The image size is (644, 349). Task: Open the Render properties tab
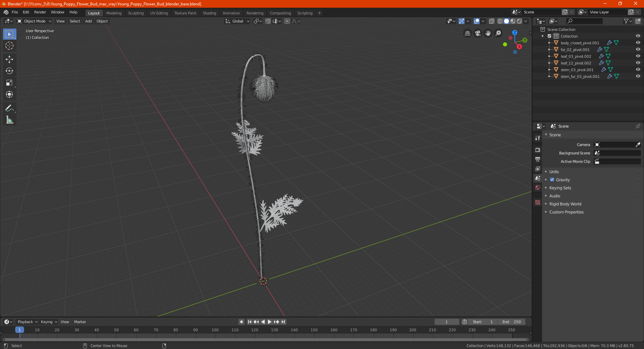tap(538, 150)
